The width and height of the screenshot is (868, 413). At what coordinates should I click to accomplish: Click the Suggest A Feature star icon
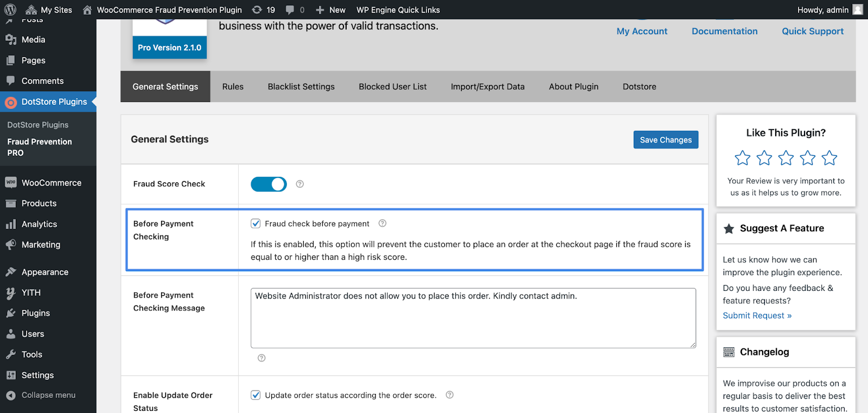[x=729, y=228]
